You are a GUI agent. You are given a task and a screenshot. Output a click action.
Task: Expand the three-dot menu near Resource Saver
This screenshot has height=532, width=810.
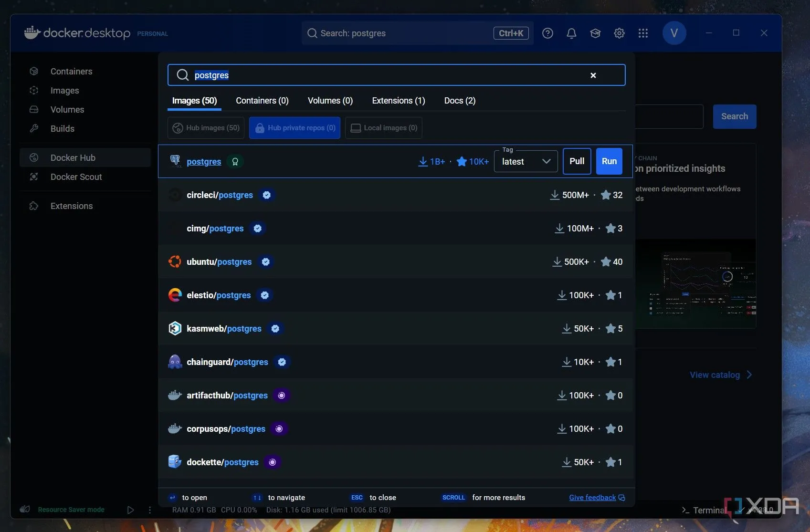point(150,509)
